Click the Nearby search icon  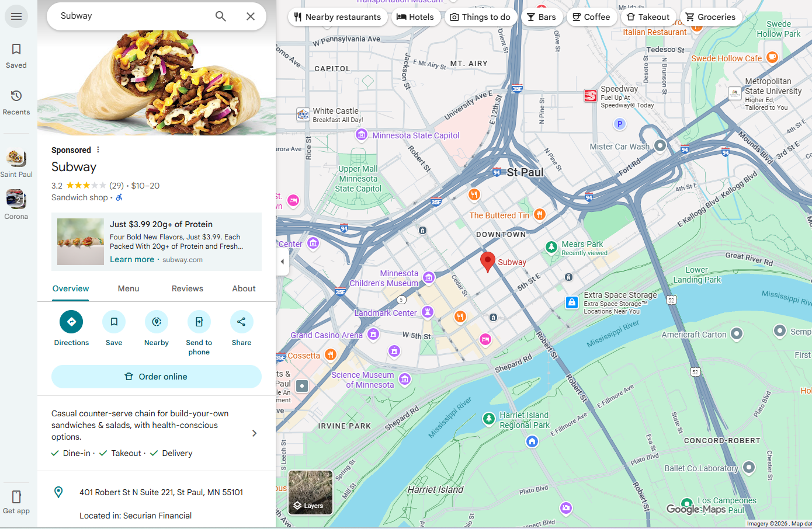tap(156, 322)
